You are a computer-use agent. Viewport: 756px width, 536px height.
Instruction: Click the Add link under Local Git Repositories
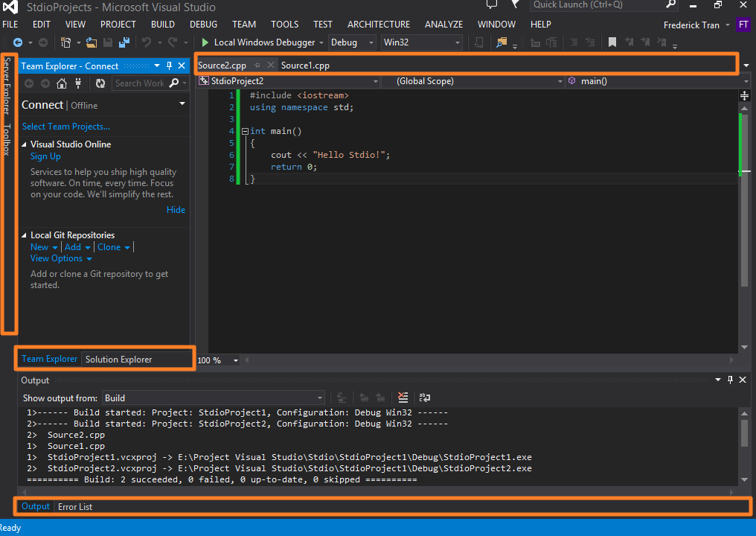(73, 247)
